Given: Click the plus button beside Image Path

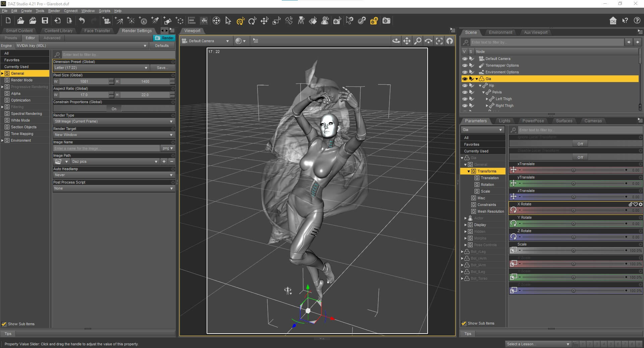Looking at the screenshot, I should tap(164, 161).
